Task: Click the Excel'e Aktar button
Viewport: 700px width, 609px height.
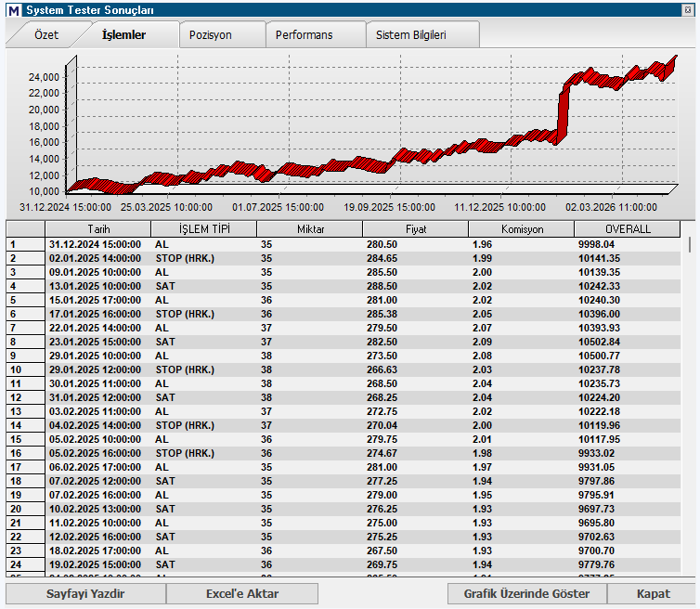Action: [x=242, y=594]
